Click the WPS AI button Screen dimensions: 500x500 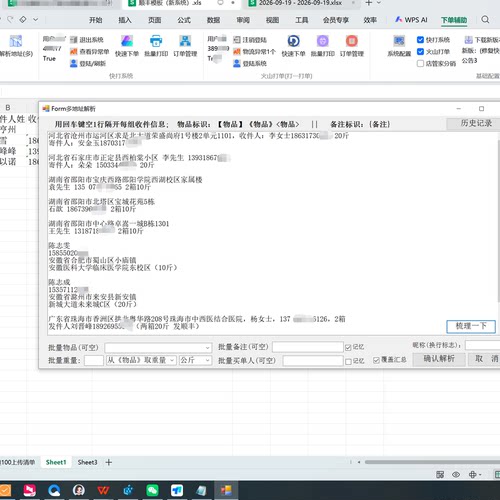(x=411, y=20)
